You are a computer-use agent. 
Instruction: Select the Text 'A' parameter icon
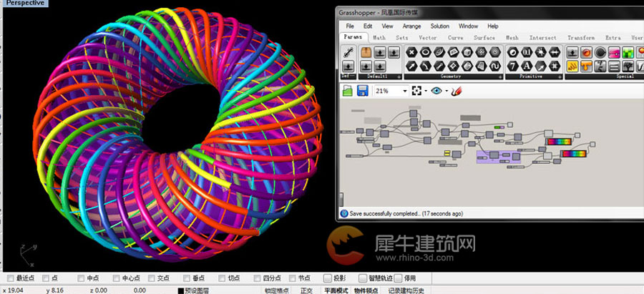[x=527, y=66]
